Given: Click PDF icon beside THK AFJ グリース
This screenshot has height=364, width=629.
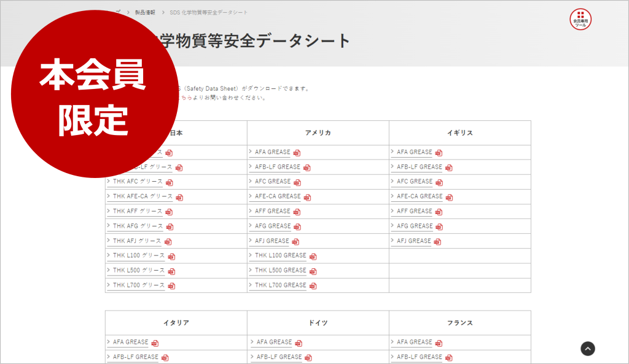Looking at the screenshot, I should tap(168, 242).
